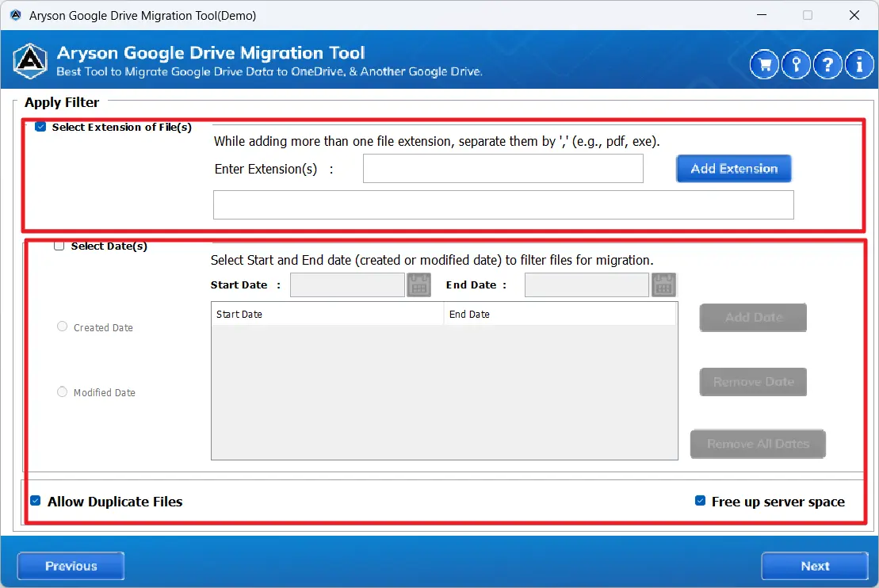The width and height of the screenshot is (879, 588).
Task: Click the key activation icon
Action: [796, 64]
